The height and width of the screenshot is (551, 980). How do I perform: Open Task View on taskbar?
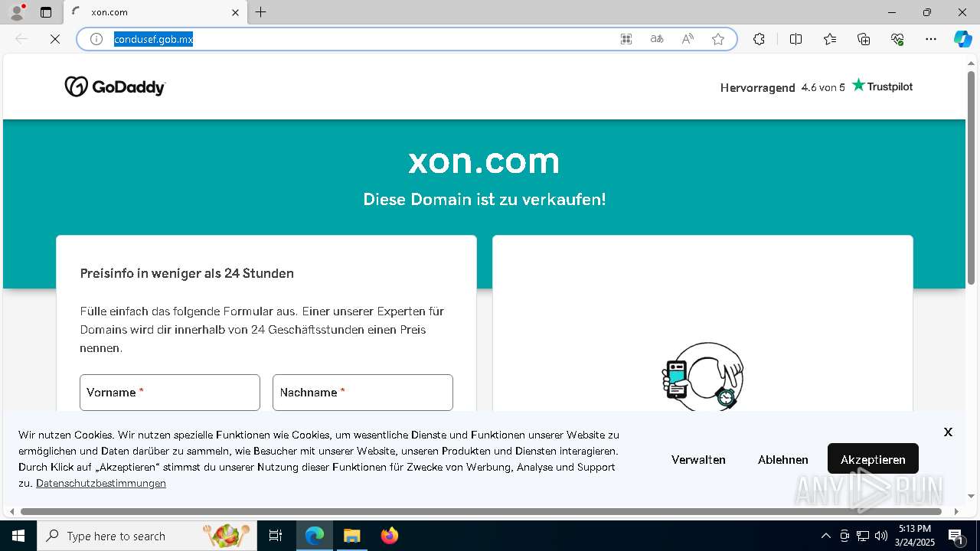[276, 536]
